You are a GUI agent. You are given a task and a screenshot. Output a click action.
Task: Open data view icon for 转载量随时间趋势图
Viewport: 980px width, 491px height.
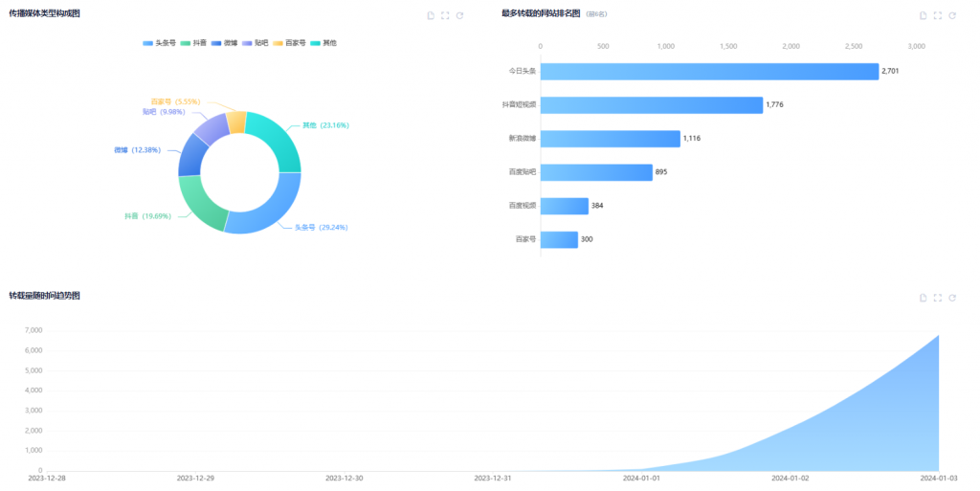pyautogui.click(x=924, y=298)
